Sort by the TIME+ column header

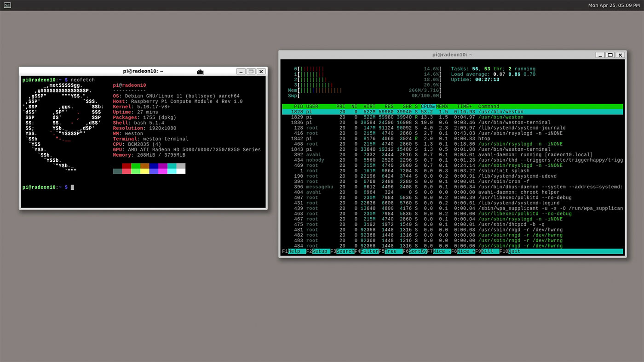(465, 106)
